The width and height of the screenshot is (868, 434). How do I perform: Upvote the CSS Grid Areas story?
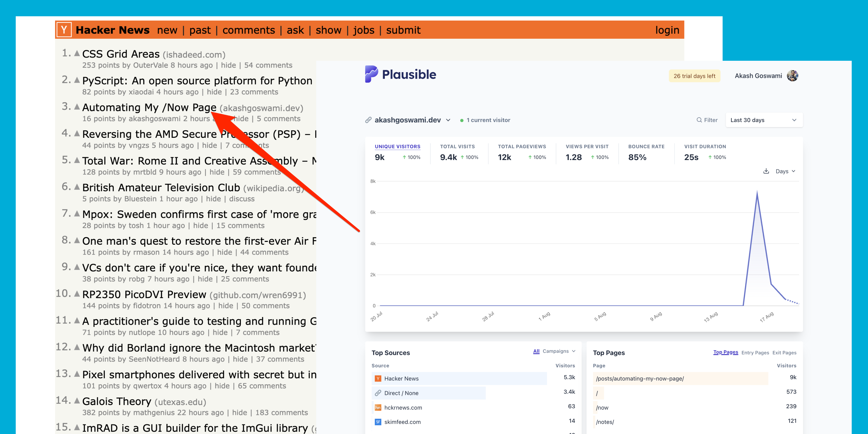(x=77, y=53)
